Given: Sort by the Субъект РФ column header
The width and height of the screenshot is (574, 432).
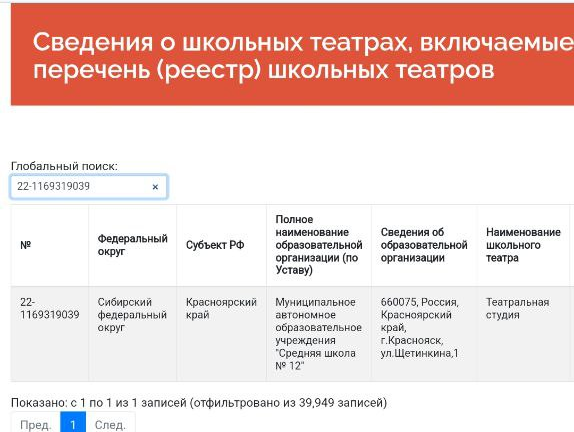Looking at the screenshot, I should click(221, 245).
